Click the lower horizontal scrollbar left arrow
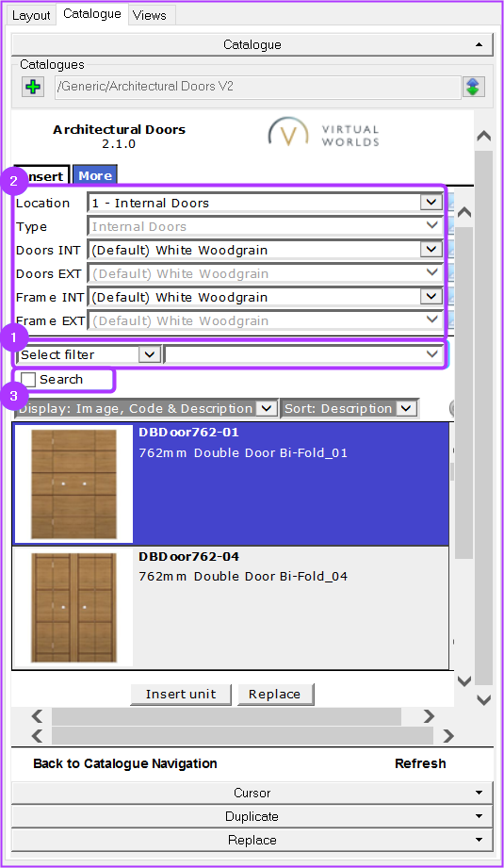Image resolution: width=504 pixels, height=868 pixels. [37, 736]
